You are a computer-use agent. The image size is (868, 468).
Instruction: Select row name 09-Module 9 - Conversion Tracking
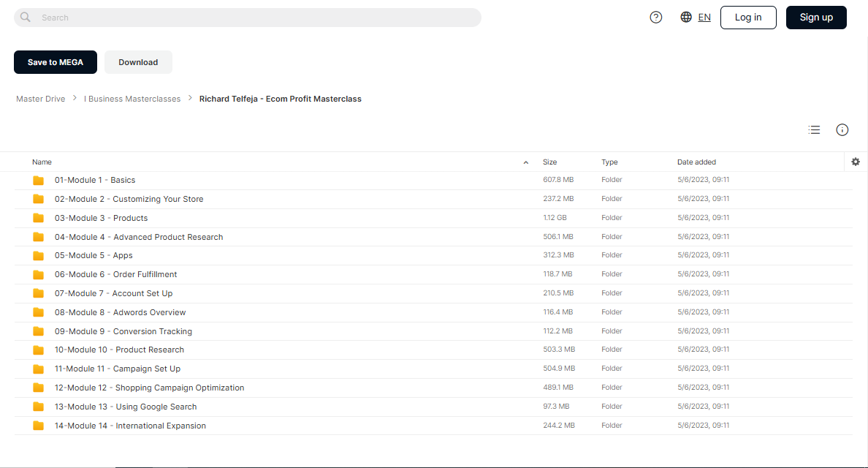click(x=123, y=331)
